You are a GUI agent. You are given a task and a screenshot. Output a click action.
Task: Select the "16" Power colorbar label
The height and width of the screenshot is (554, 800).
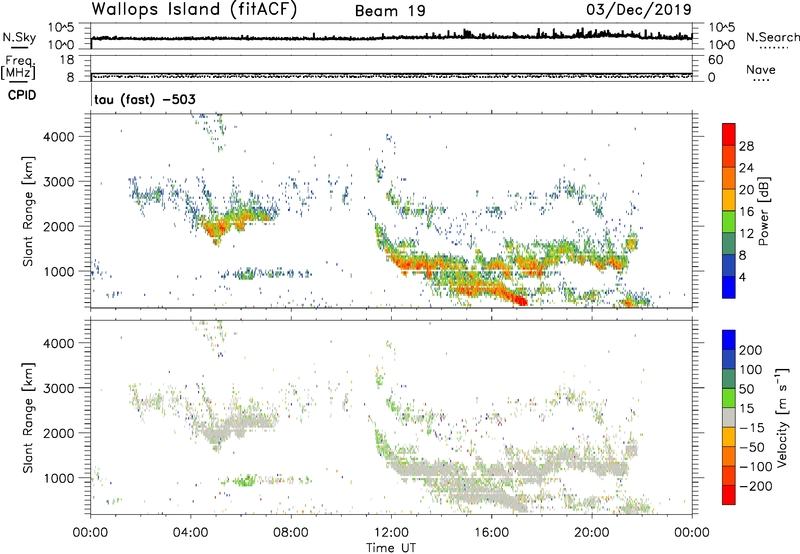coord(746,212)
